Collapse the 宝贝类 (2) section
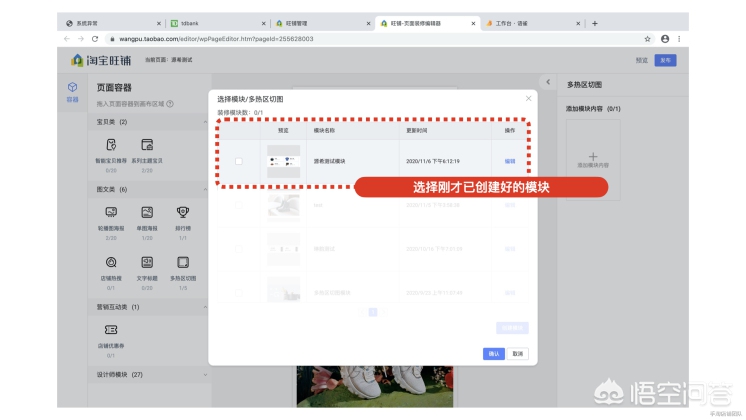 click(205, 122)
